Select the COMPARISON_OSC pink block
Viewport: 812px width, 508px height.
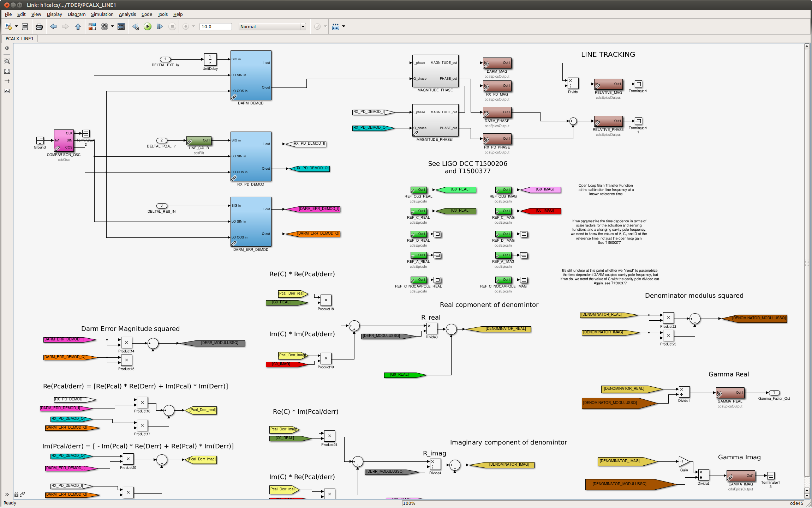click(x=64, y=140)
